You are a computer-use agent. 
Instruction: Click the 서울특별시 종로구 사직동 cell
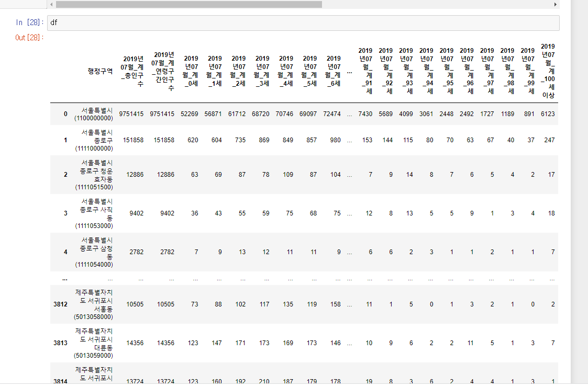pyautogui.click(x=94, y=213)
